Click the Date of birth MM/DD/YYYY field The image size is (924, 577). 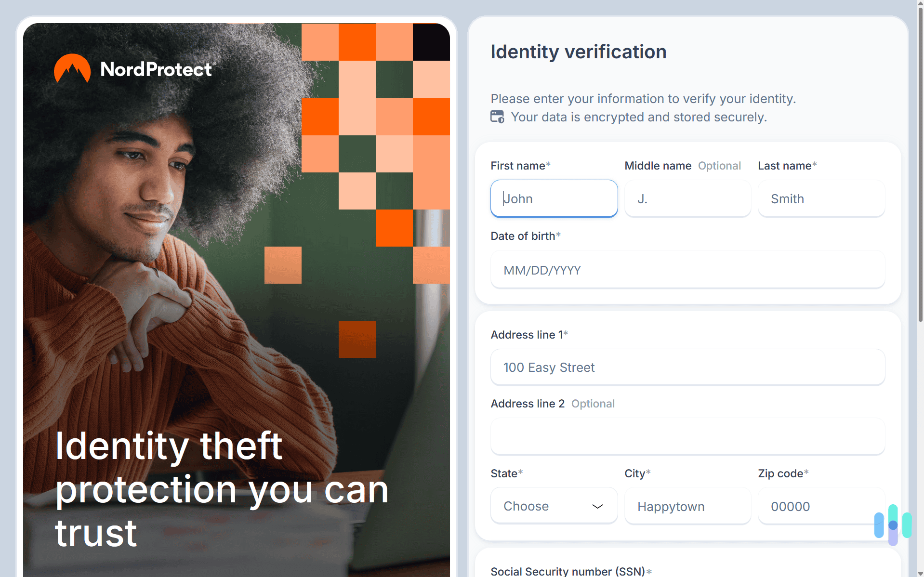[x=687, y=270]
